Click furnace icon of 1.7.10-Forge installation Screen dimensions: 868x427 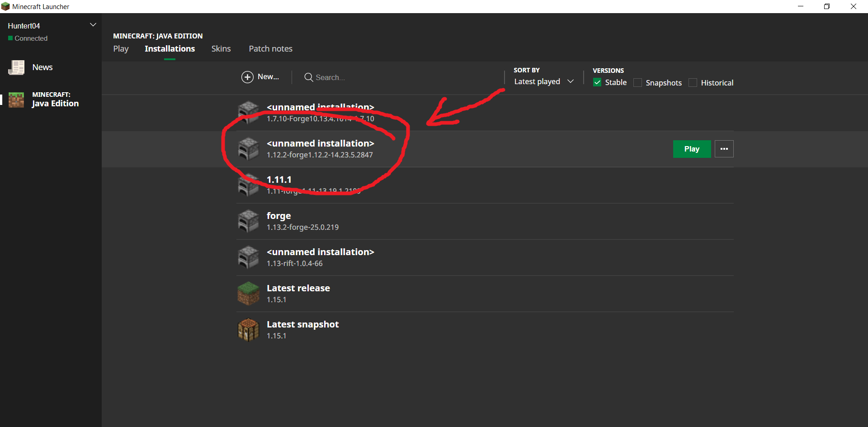click(x=248, y=113)
